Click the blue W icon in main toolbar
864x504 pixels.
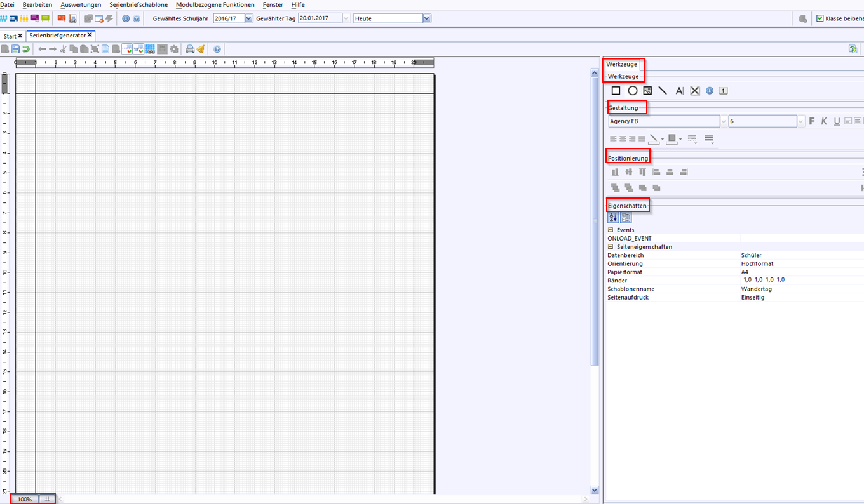3,18
